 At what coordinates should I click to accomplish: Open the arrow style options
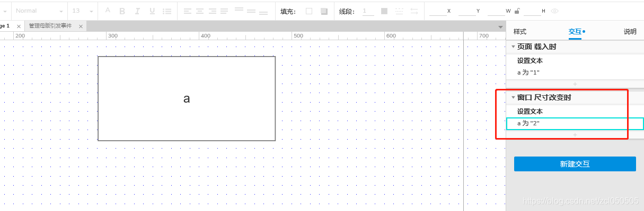coord(414,11)
